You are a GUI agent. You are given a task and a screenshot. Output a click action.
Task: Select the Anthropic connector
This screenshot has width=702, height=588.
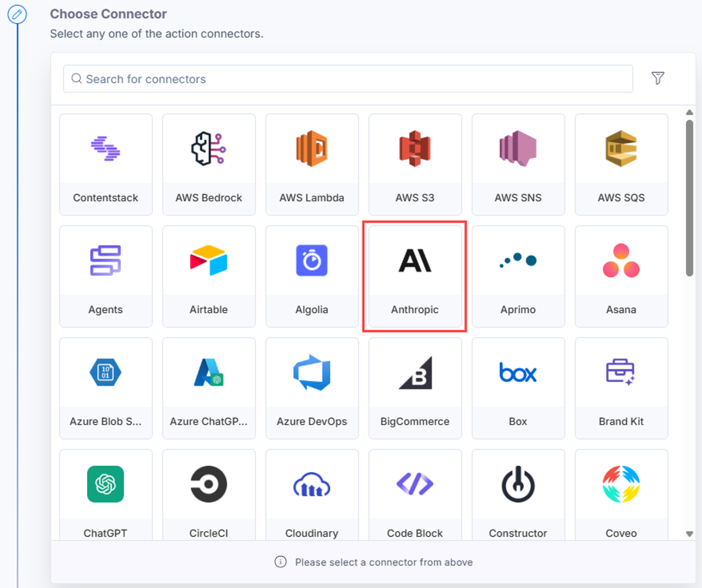[415, 276]
